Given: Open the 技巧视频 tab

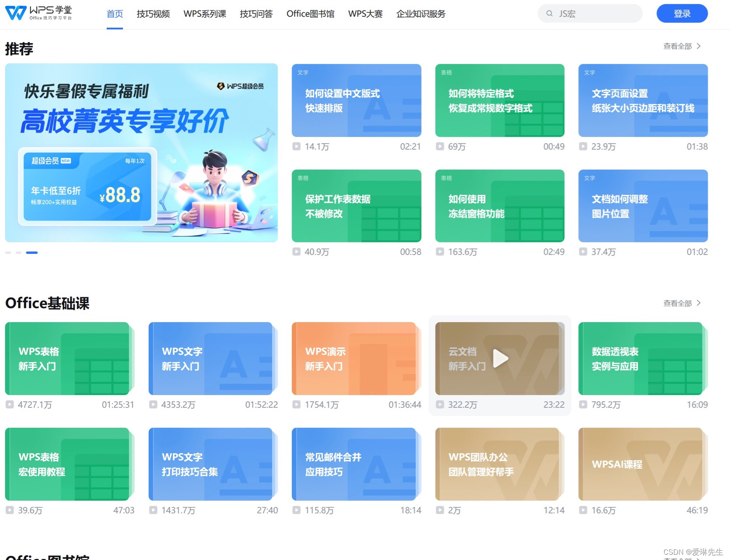Looking at the screenshot, I should pos(153,14).
